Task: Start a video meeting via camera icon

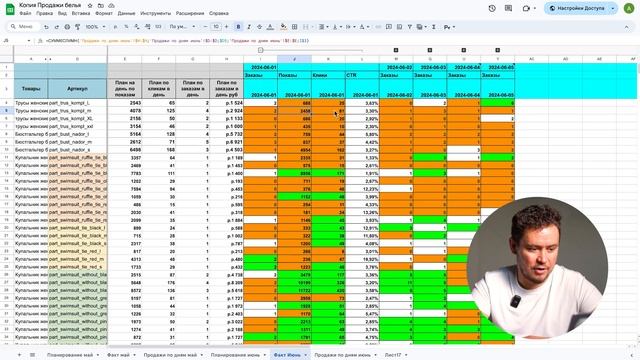Action: [526, 8]
